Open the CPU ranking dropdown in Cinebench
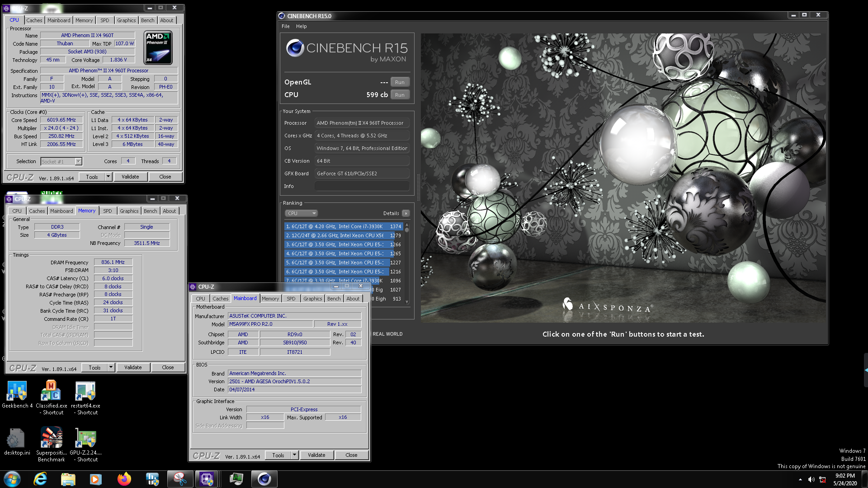 [301, 213]
